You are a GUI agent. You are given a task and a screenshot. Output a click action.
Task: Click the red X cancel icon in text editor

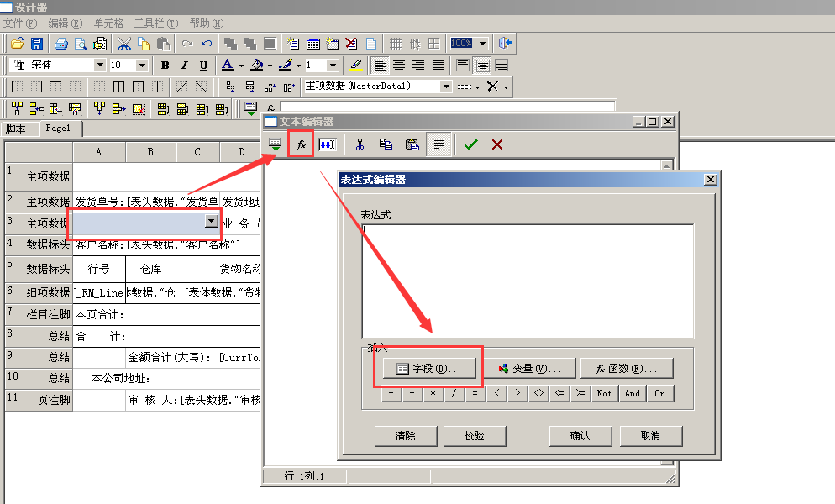tap(497, 144)
